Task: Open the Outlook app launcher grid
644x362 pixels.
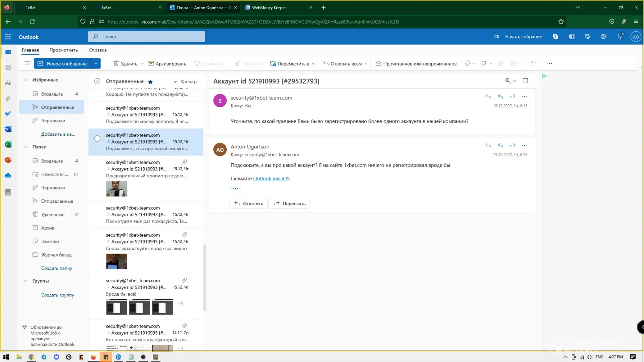Action: pos(8,37)
